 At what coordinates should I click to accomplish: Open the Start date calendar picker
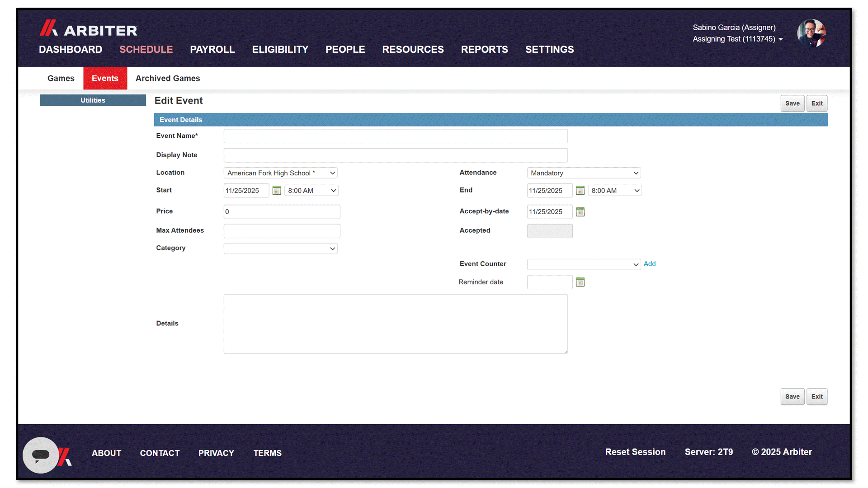point(277,191)
